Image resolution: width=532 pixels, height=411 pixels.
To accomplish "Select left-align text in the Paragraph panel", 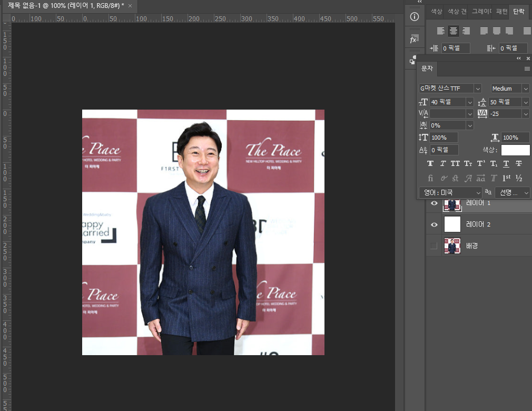I will click(441, 31).
